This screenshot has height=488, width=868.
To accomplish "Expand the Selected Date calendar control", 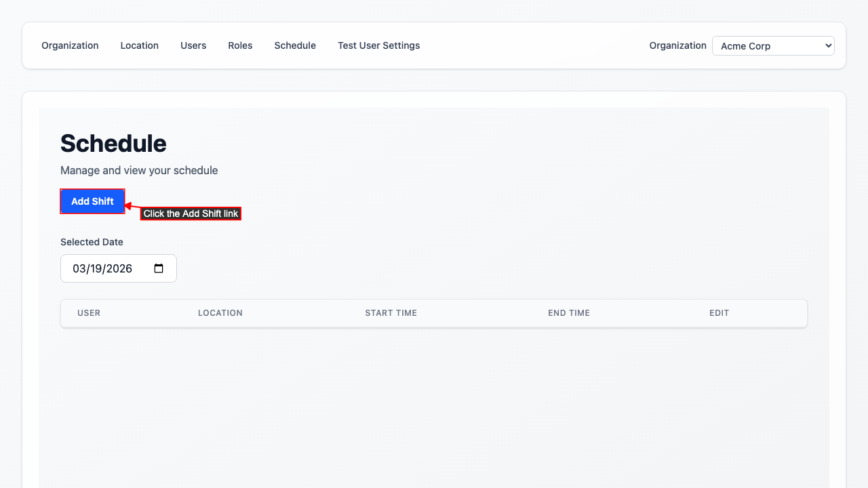I will pyautogui.click(x=158, y=268).
